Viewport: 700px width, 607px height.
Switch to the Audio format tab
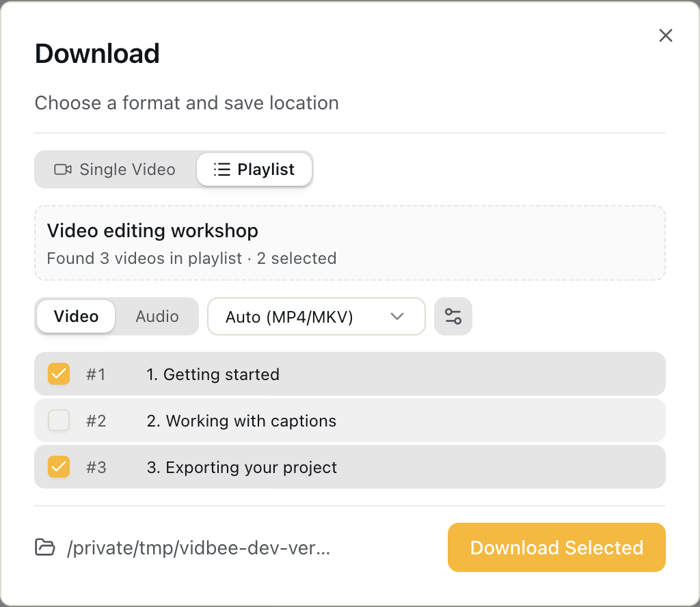[x=157, y=316]
